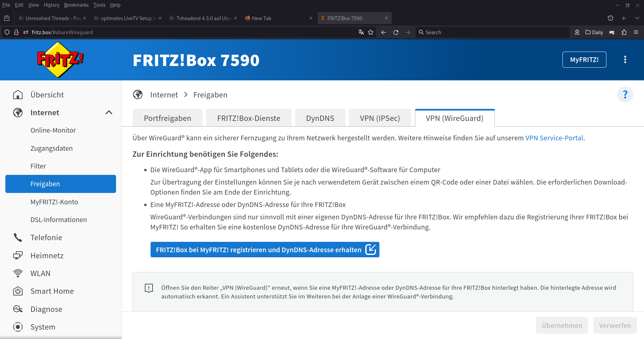This screenshot has width=644, height=339.
Task: Switch to the Tvheadend 4.3.0 browser tab
Action: pyautogui.click(x=203, y=18)
